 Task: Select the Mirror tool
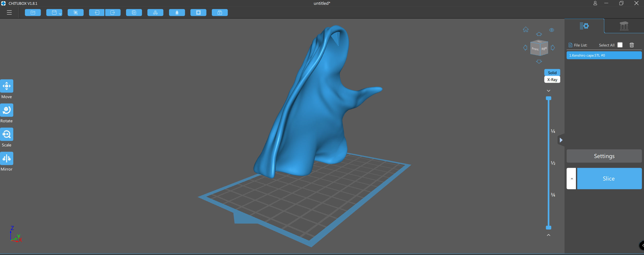7,158
